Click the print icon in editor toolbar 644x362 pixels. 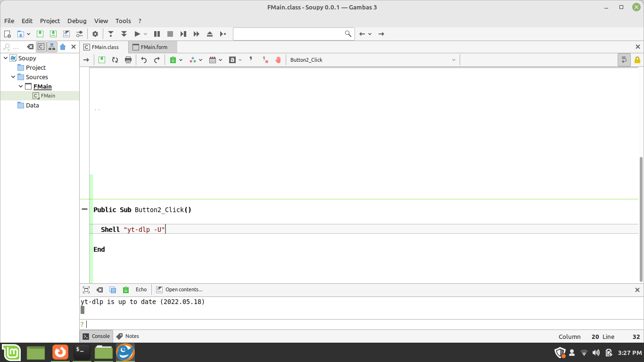[128, 60]
